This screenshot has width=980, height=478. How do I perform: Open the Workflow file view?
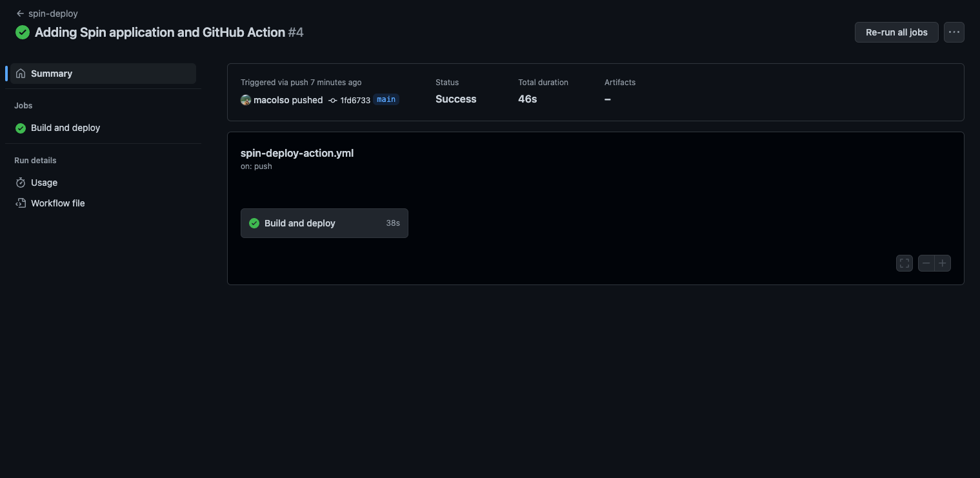pyautogui.click(x=57, y=203)
